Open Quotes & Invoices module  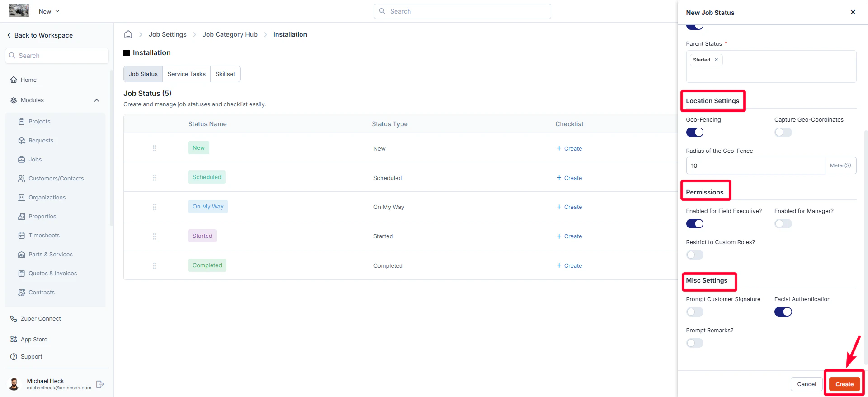tap(52, 274)
